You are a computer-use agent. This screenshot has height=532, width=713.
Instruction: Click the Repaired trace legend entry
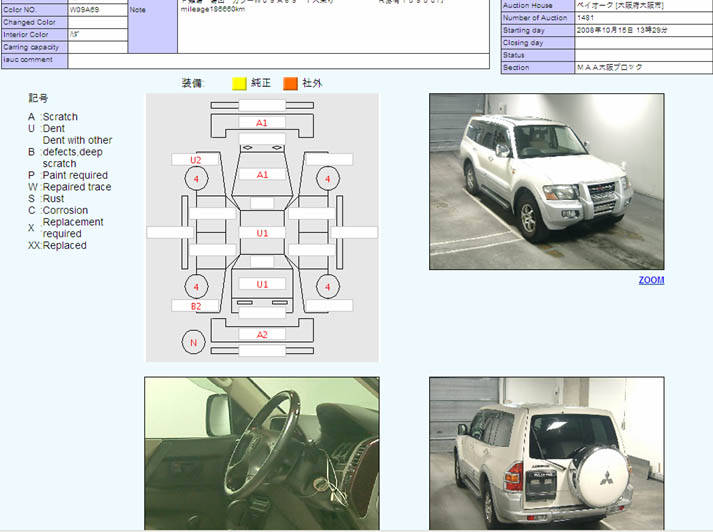point(70,187)
